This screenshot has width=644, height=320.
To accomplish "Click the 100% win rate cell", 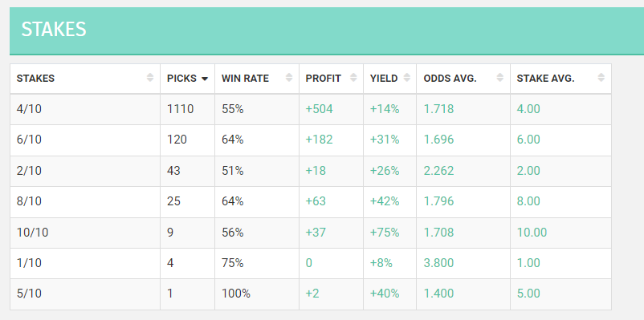I will click(x=257, y=294).
